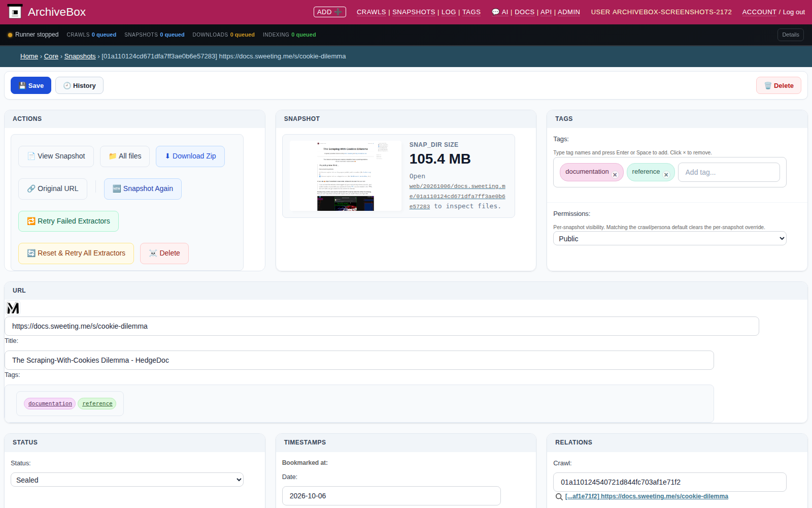Click INDEXING 0 queued status
The width and height of the screenshot is (812, 508).
click(289, 35)
